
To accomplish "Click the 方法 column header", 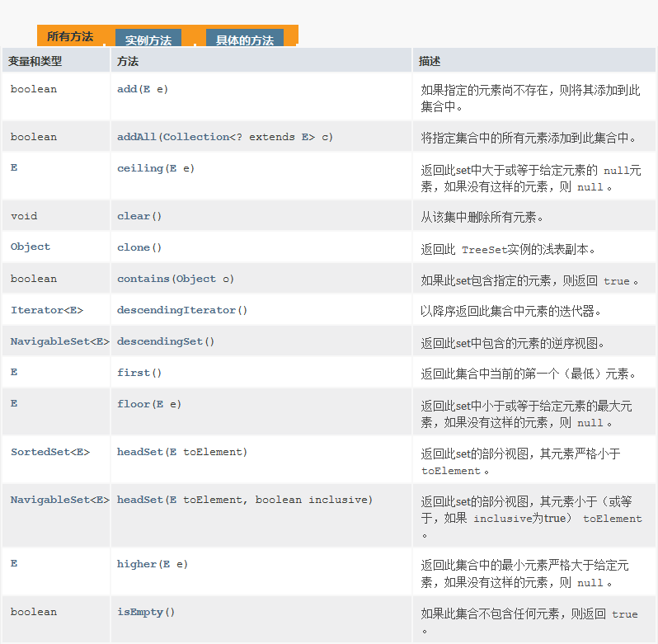I will point(128,61).
